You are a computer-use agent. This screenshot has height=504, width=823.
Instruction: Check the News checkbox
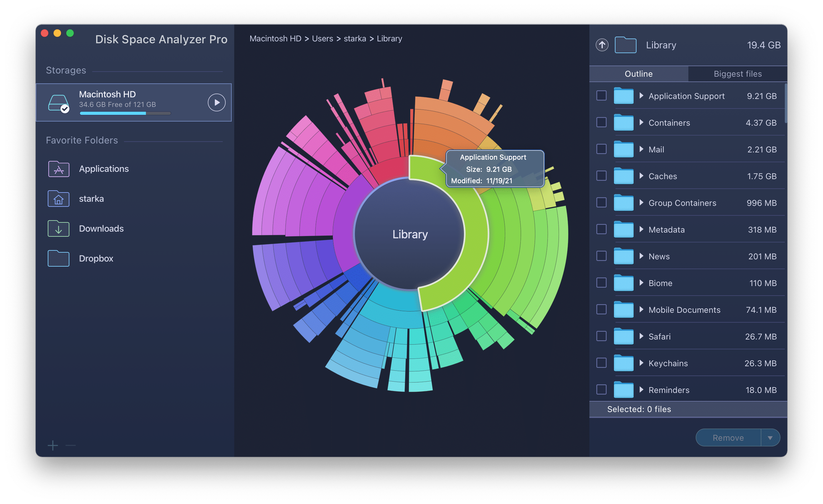click(601, 256)
